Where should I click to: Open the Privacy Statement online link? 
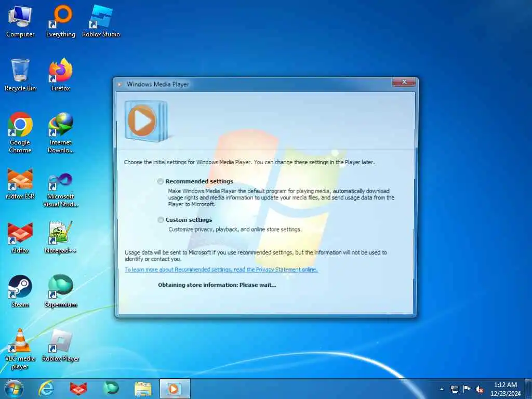click(221, 270)
